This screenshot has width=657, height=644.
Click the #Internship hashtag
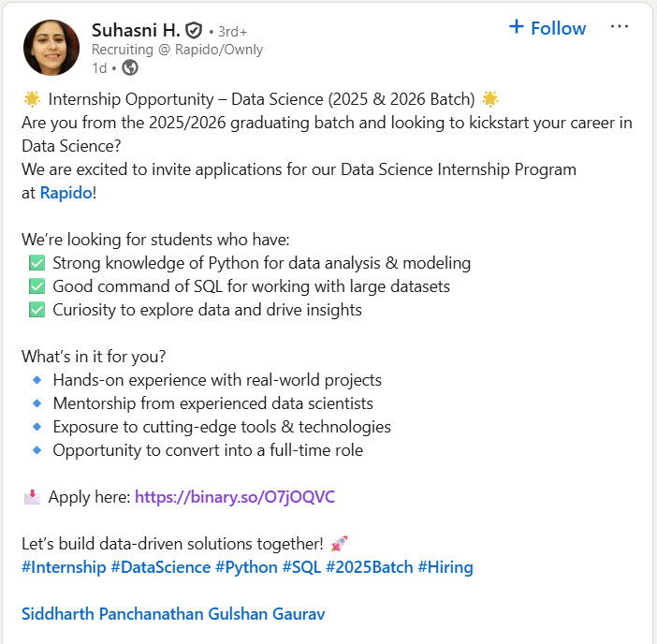point(64,567)
